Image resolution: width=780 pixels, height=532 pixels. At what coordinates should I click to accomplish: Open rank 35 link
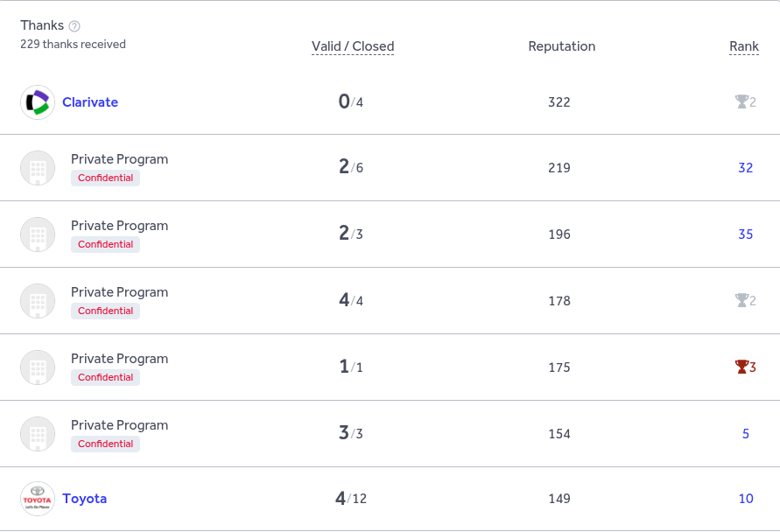(745, 234)
